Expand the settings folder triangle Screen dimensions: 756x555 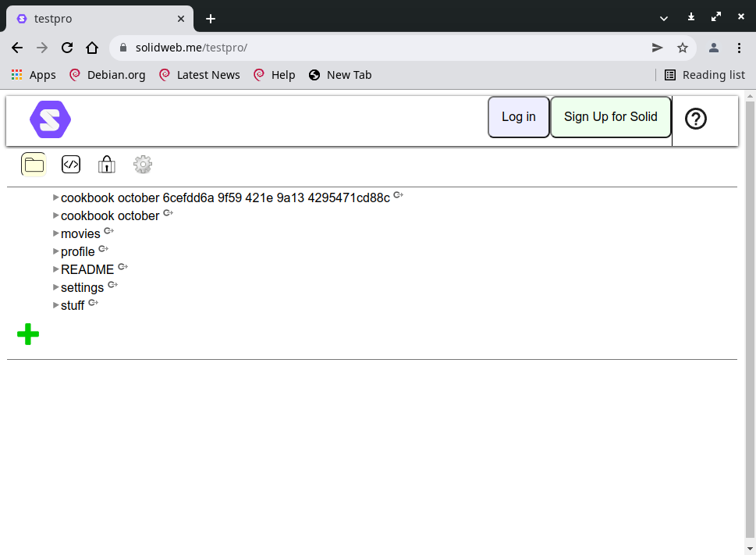tap(55, 287)
